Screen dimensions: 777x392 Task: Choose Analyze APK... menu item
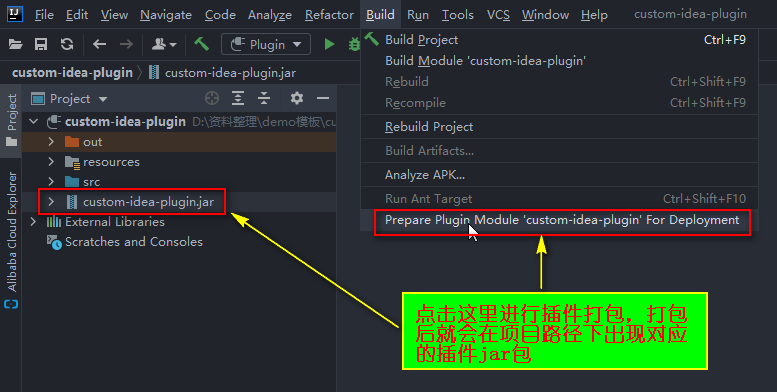pyautogui.click(x=559, y=175)
